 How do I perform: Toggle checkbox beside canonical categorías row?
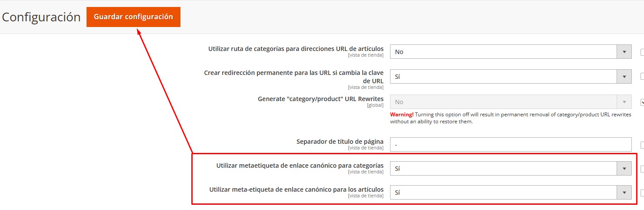click(642, 169)
